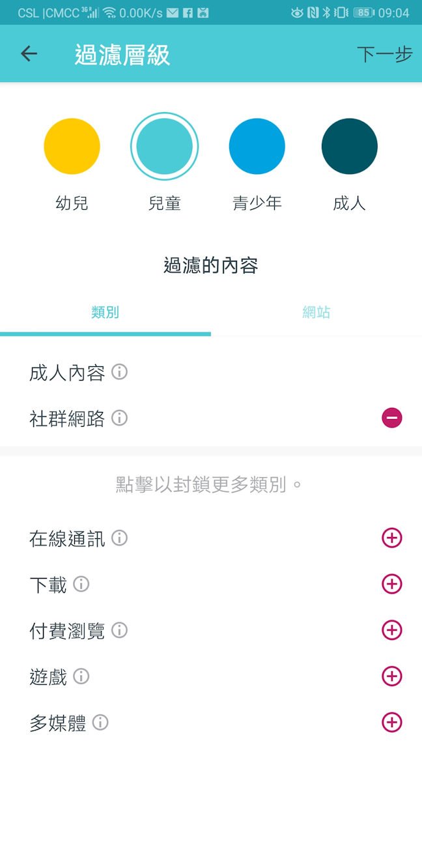Open info icon beside 在線通訊
This screenshot has width=422, height=868.
[x=119, y=538]
